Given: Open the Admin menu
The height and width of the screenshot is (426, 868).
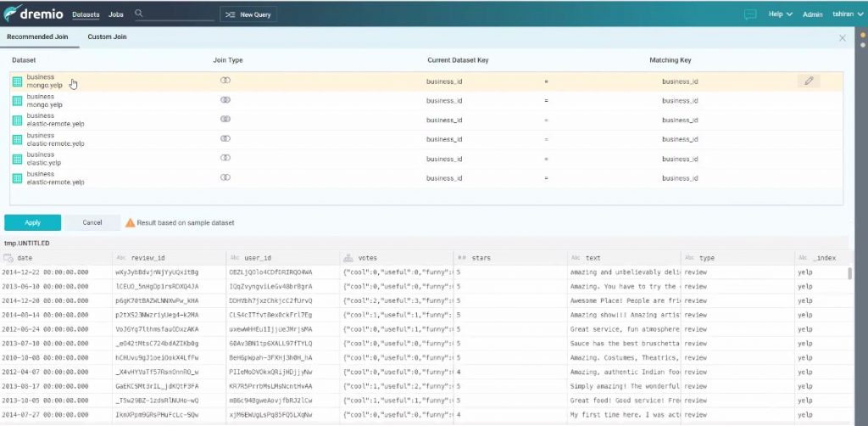Looking at the screenshot, I should [x=812, y=14].
